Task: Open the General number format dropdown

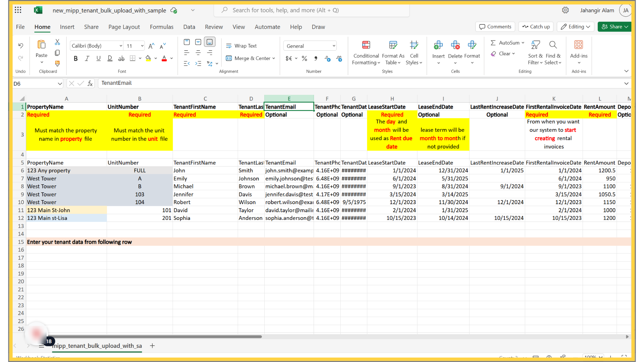Action: 310,46
